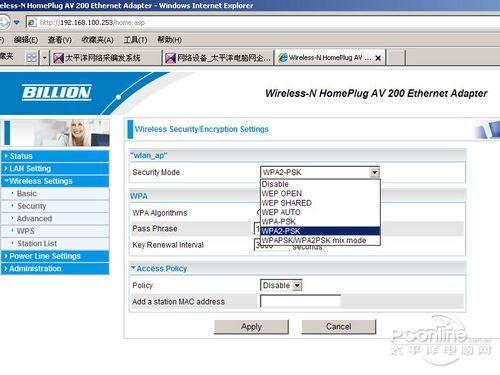Image resolution: width=500 pixels, height=375 pixels.
Task: Select the highlighted WPA2-PSK option
Action: coord(320,231)
